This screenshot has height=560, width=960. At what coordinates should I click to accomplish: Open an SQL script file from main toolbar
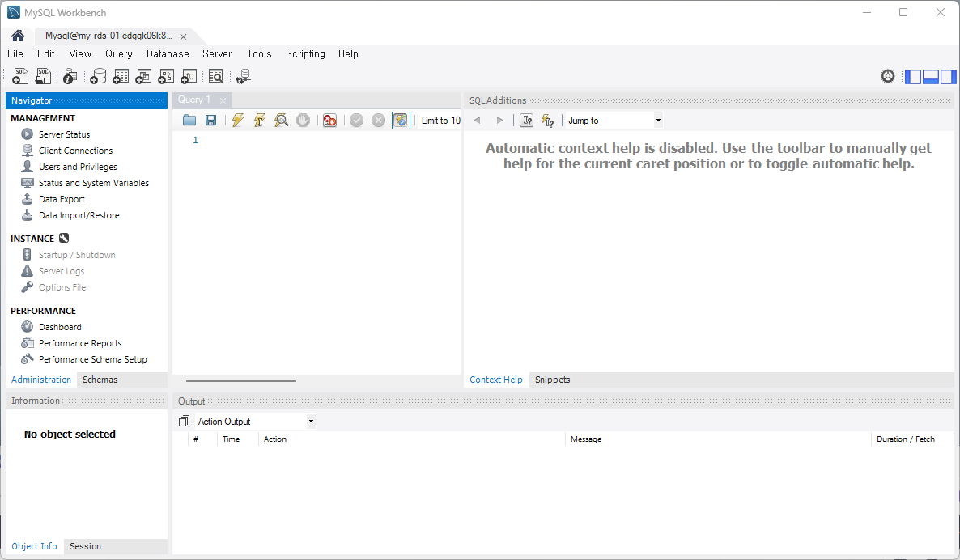(43, 76)
